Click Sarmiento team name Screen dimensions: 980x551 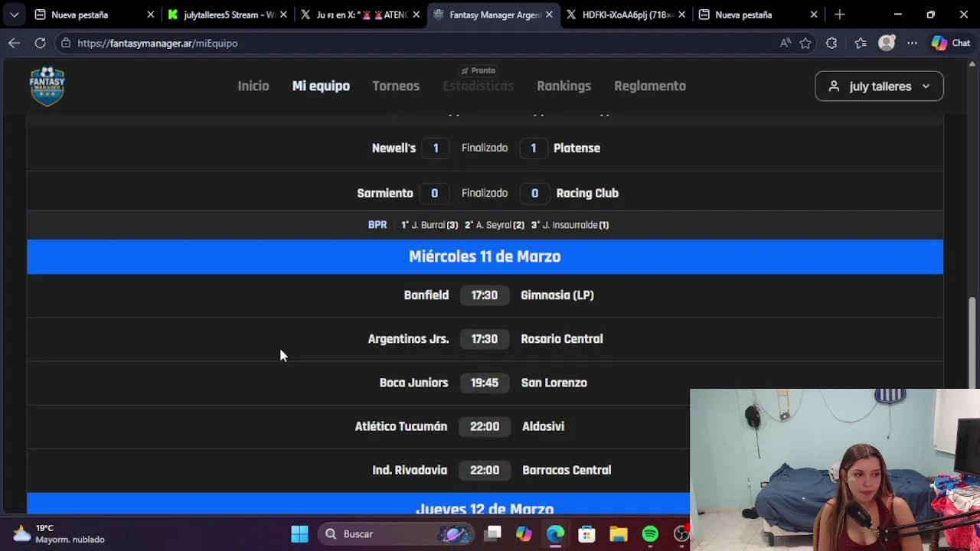[x=385, y=193]
